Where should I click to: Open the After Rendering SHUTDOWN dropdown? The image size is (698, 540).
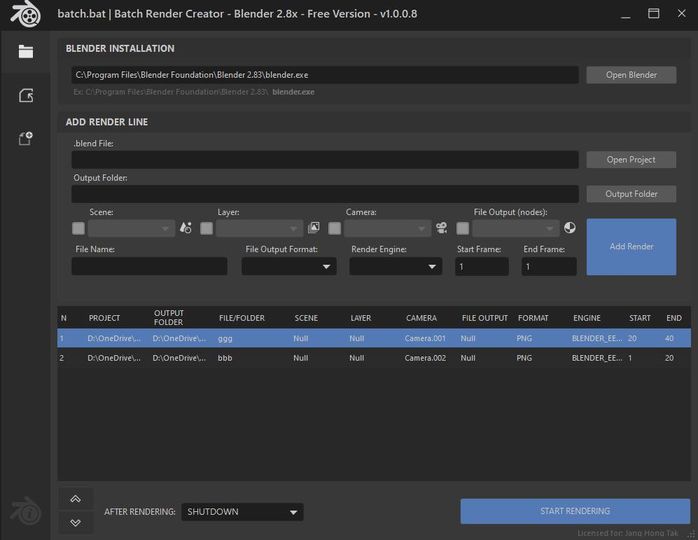(242, 512)
